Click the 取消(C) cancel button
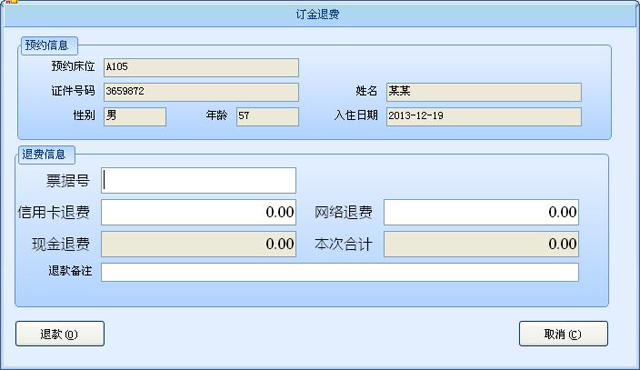 pos(563,334)
